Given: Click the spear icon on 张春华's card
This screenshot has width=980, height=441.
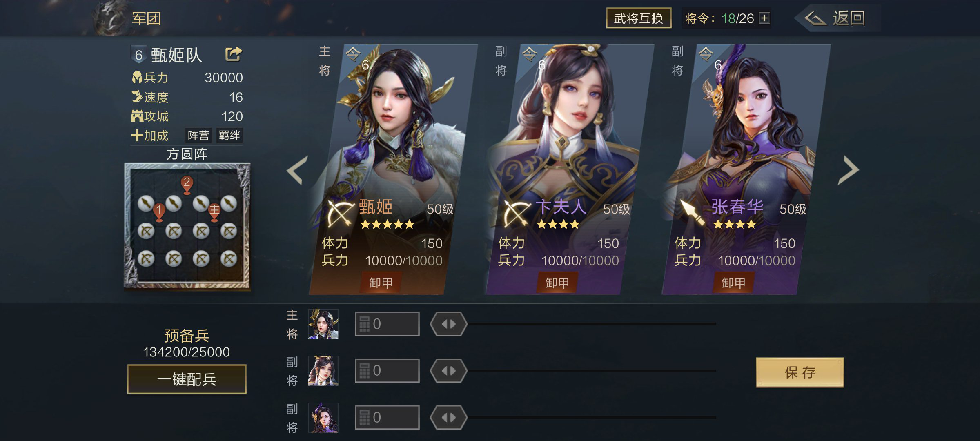Looking at the screenshot, I should tap(693, 212).
